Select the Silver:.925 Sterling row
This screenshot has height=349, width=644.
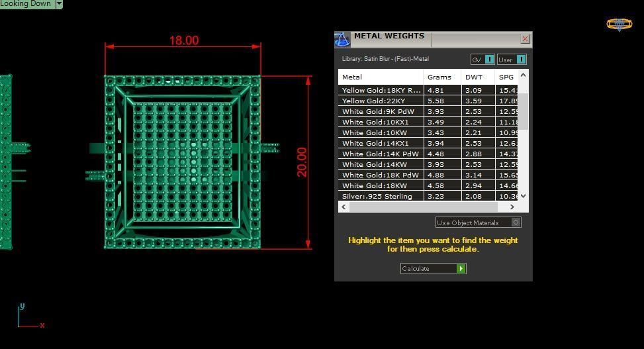click(428, 196)
